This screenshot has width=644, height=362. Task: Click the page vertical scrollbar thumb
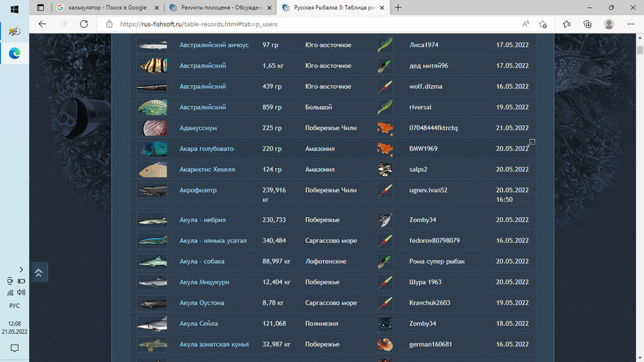point(639,51)
